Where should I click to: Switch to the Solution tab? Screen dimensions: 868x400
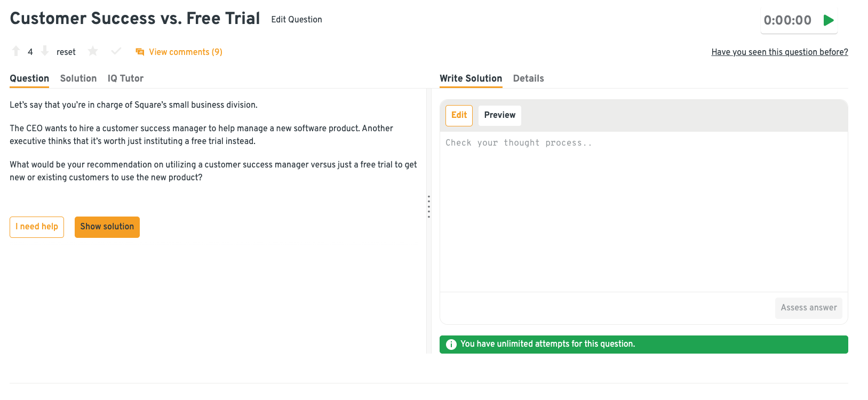coord(78,78)
